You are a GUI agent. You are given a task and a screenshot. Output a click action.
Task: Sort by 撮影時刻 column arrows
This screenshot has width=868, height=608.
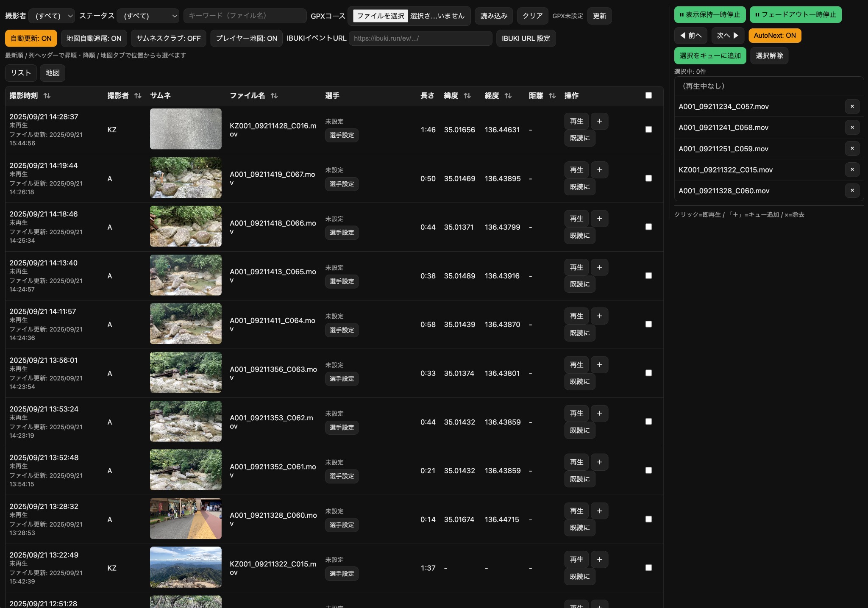click(47, 96)
